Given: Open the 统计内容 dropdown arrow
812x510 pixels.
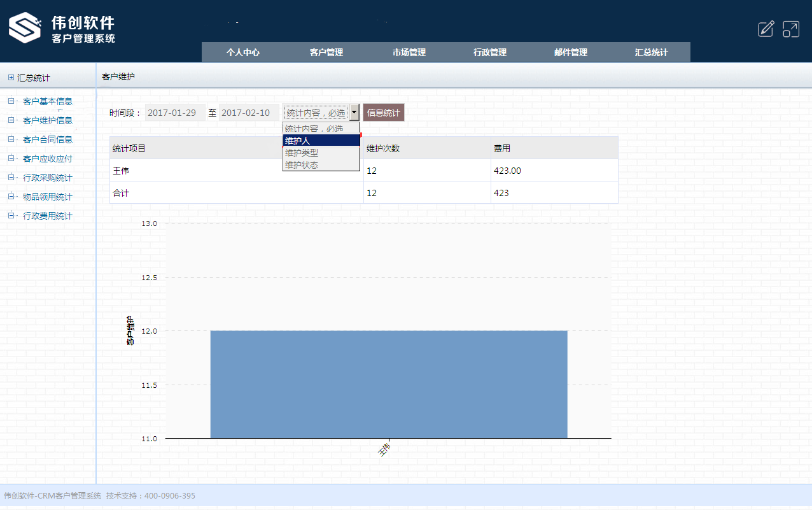Looking at the screenshot, I should point(354,112).
